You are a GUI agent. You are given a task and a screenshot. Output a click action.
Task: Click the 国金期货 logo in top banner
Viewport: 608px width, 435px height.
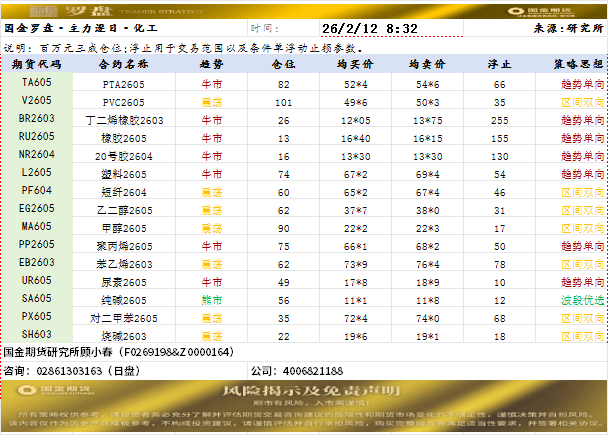pos(541,12)
